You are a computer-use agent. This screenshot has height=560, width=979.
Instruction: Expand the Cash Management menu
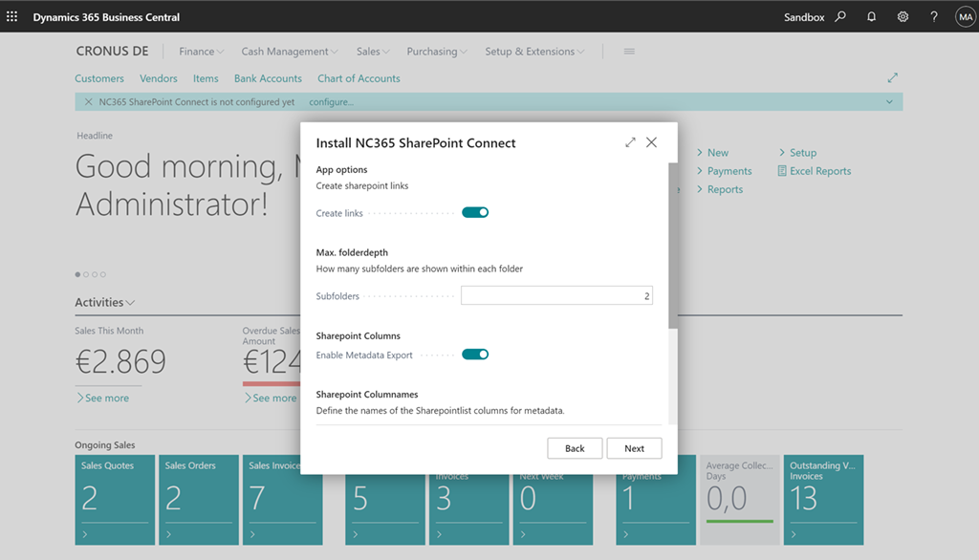click(x=290, y=52)
